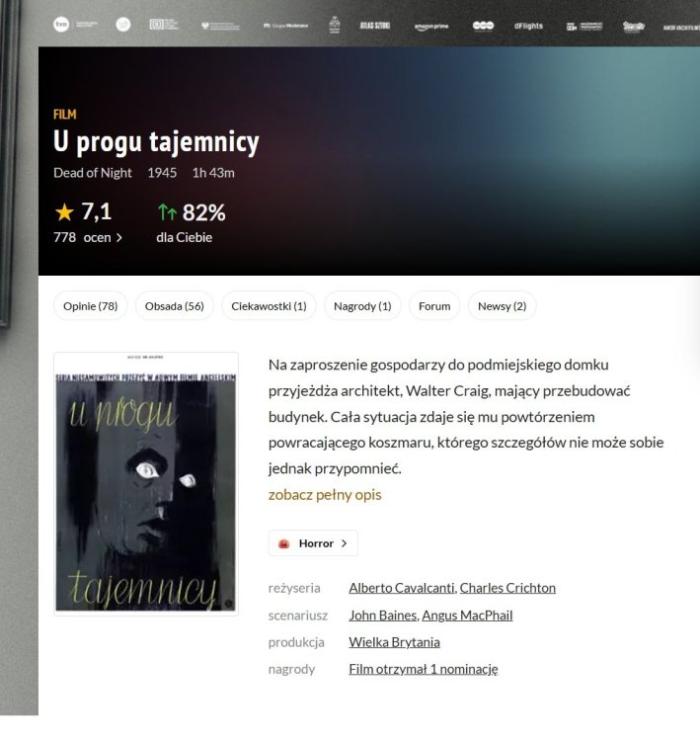Open the Ciekawostki (1) tab
Image resolution: width=700 pixels, height=741 pixels.
pyautogui.click(x=269, y=306)
